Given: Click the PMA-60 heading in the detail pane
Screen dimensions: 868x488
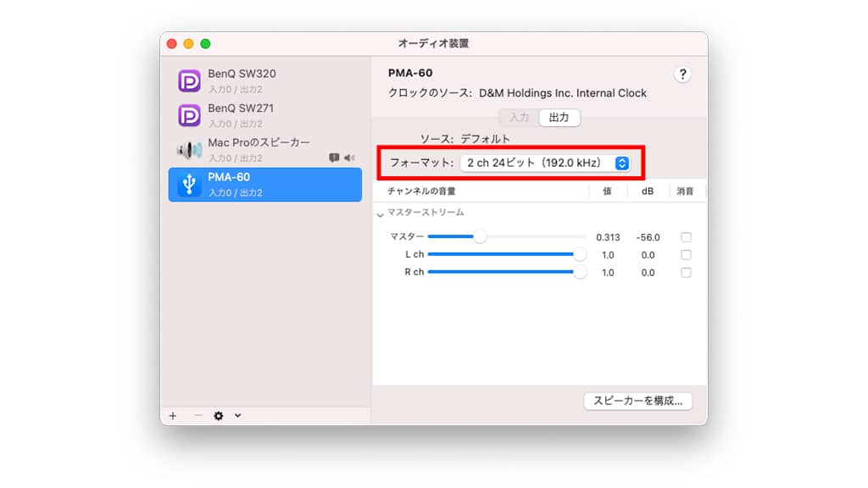Looking at the screenshot, I should tap(410, 73).
